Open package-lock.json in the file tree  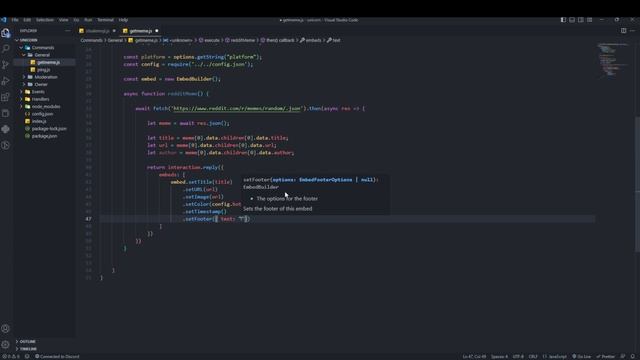tap(49, 129)
